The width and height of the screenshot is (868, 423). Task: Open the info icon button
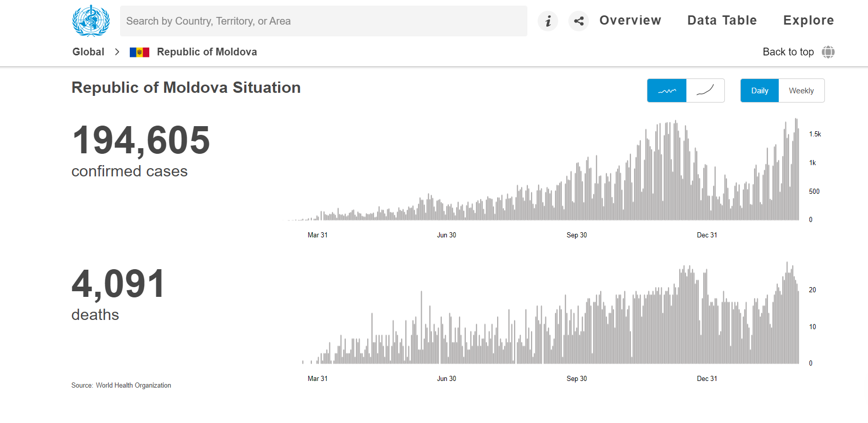tap(548, 21)
